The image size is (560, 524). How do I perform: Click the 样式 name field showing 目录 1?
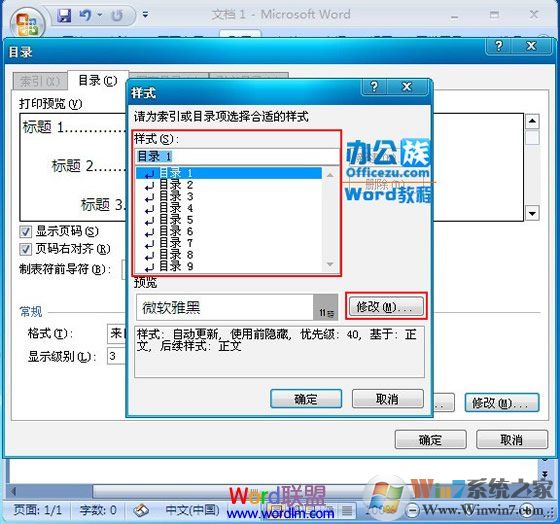click(x=237, y=156)
